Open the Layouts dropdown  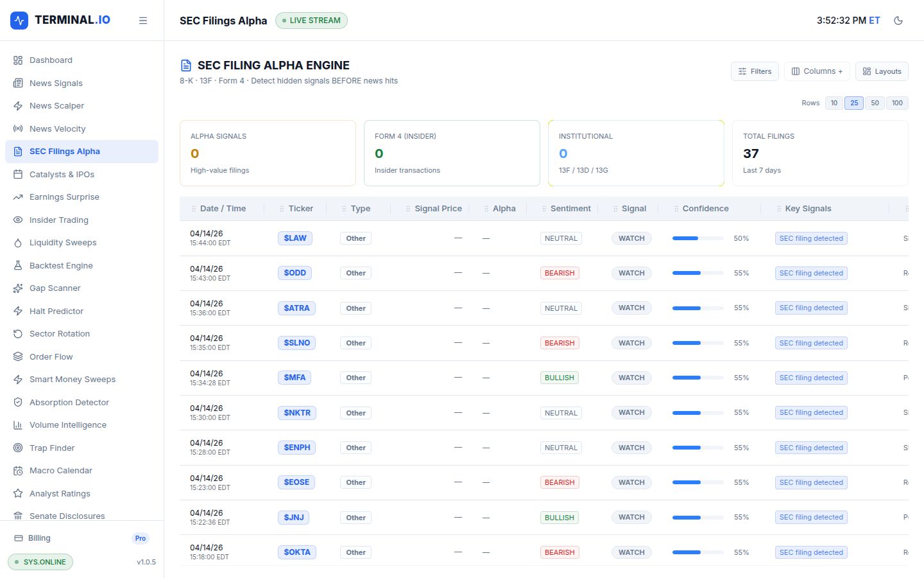point(882,71)
